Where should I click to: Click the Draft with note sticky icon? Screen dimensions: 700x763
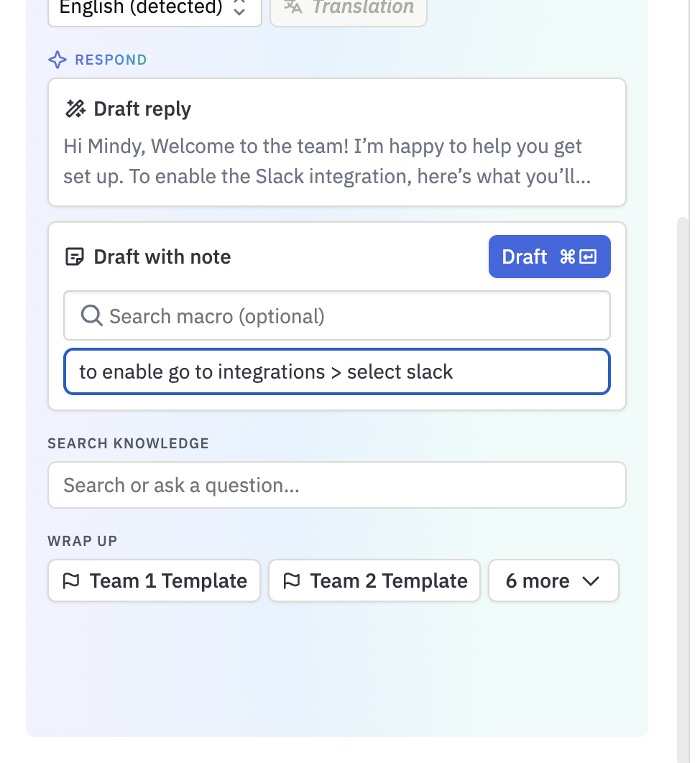coord(75,256)
